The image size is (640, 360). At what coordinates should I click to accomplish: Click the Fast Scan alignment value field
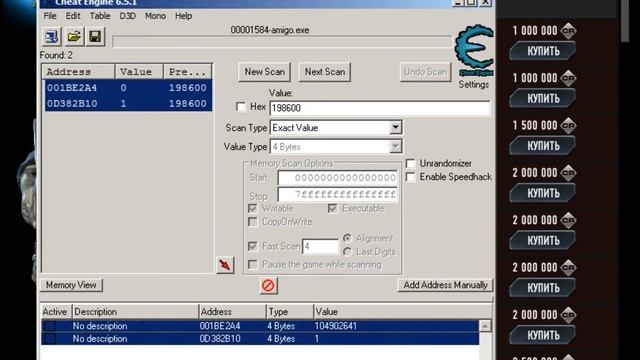click(320, 246)
